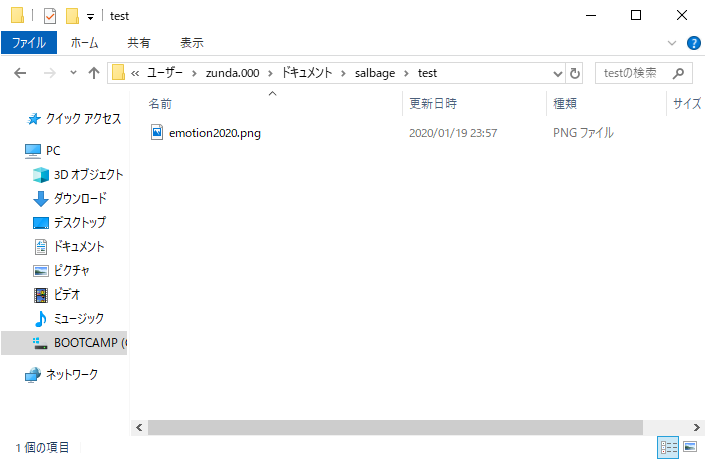706x460 pixels.
Task: Open the 共有 ribbon tab
Action: click(x=139, y=43)
